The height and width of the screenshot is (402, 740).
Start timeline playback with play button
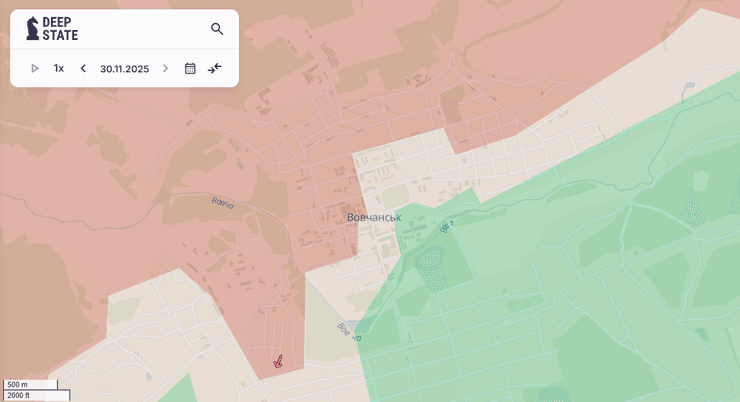point(35,69)
